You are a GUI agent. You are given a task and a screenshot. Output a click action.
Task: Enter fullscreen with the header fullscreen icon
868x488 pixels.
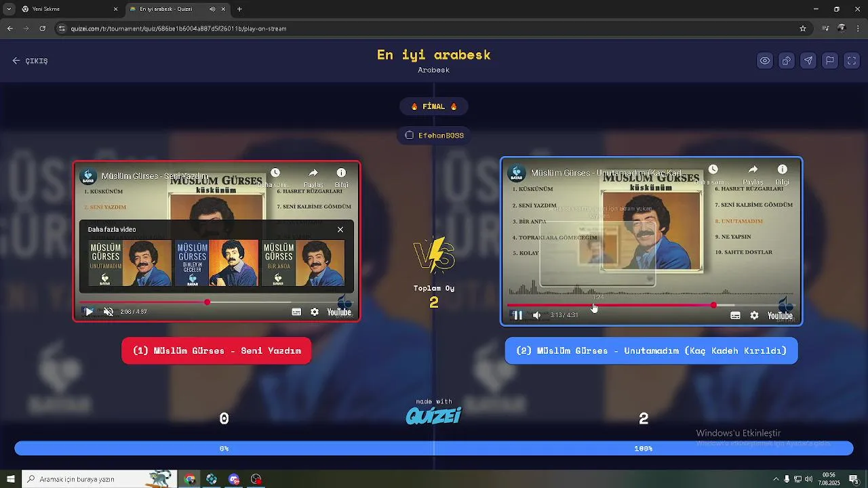pyautogui.click(x=852, y=60)
